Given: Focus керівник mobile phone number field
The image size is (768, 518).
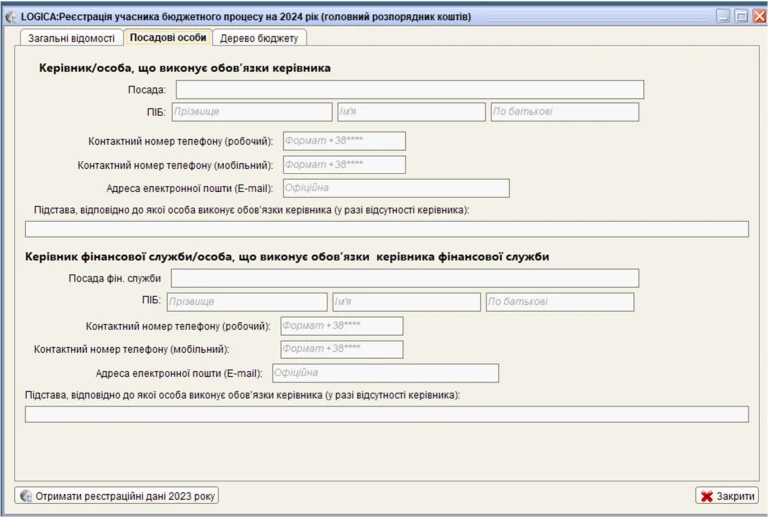Looking at the screenshot, I should tap(344, 165).
